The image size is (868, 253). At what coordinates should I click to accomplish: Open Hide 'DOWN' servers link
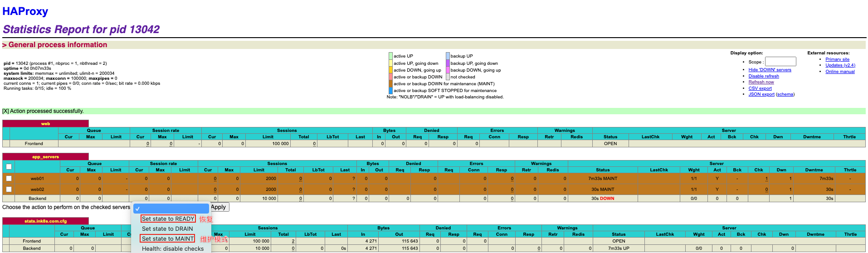(770, 70)
